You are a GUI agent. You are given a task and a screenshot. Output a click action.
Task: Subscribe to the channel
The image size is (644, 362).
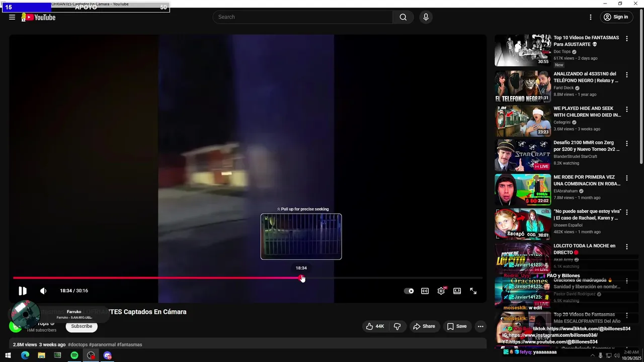pos(82,326)
